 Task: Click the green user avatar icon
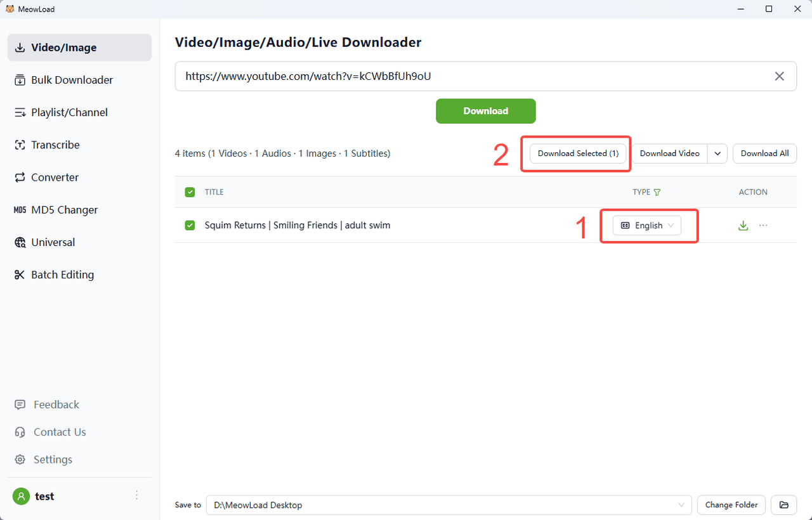[22, 497]
